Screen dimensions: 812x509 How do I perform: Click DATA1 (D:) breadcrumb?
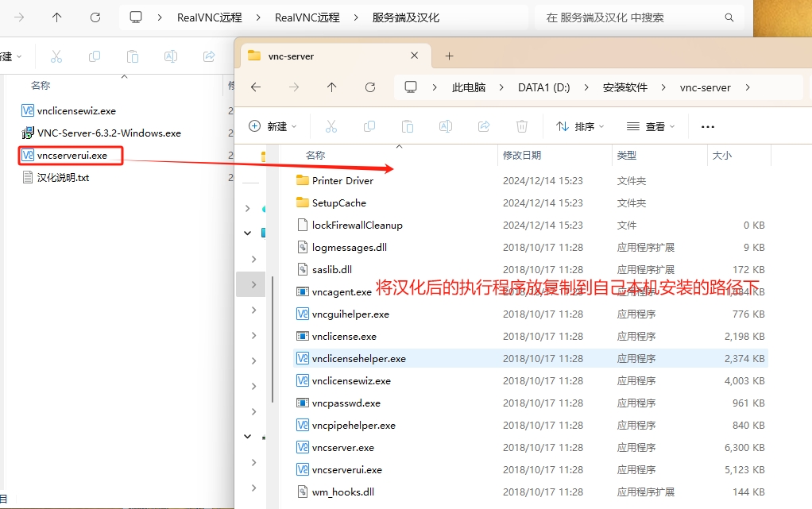pyautogui.click(x=543, y=87)
